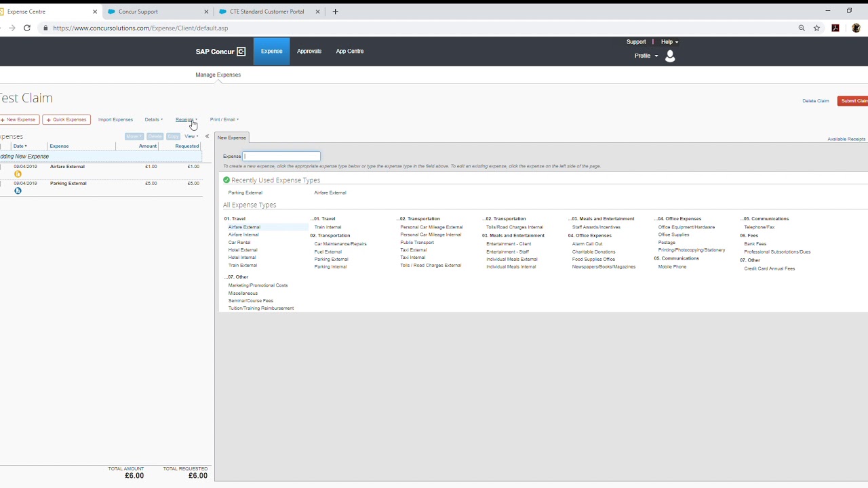Click the Adobe Acrobat extension icon
This screenshot has height=488, width=868.
(x=835, y=28)
